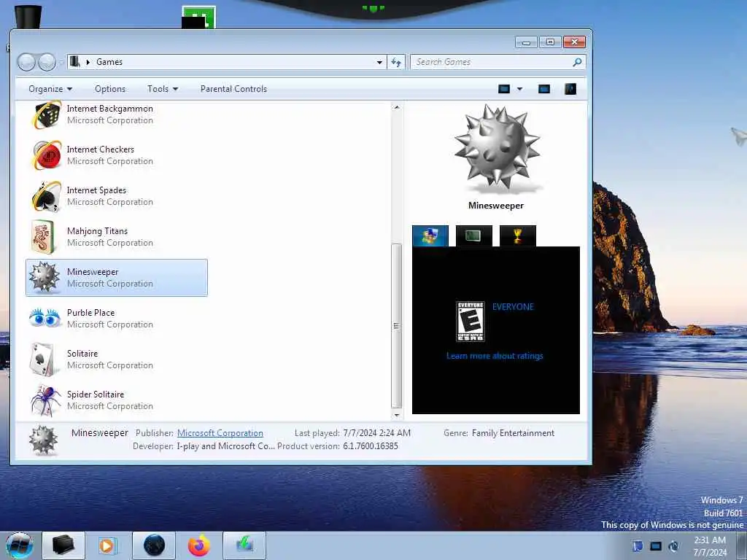Image resolution: width=747 pixels, height=560 pixels.
Task: Click the Microsoft Corporation publisher link
Action: pyautogui.click(x=220, y=433)
